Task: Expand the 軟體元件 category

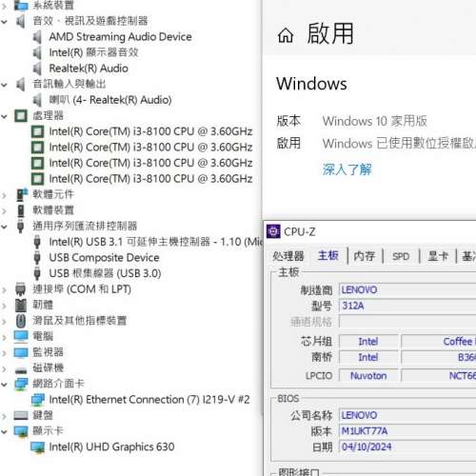Action: (x=4, y=195)
